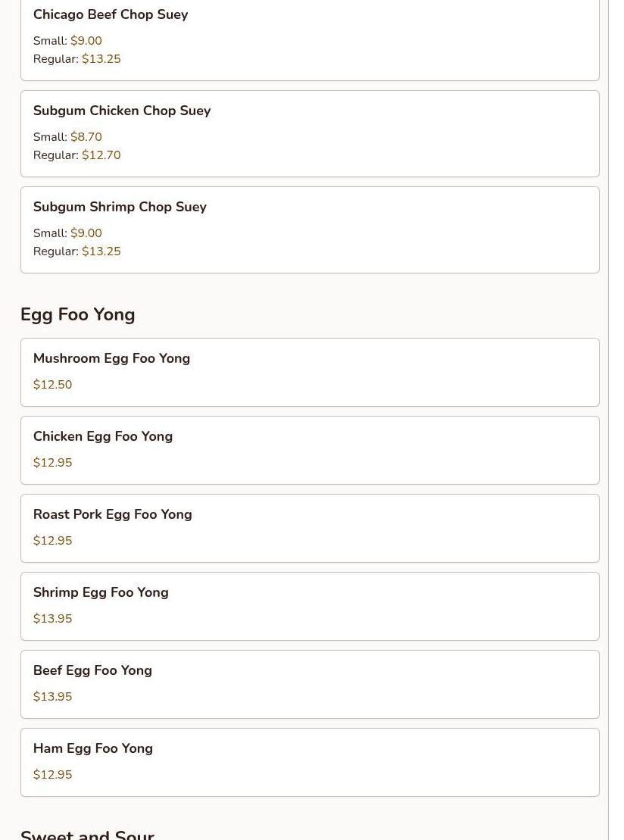The height and width of the screenshot is (840, 624).
Task: Click Regular $13.25 price of Chicago Beef
Action: (x=77, y=59)
